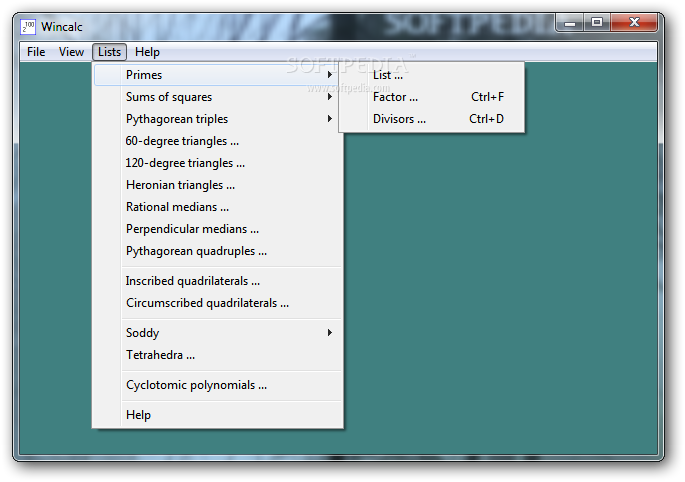Close the open Lists menu
Image resolution: width=685 pixels, height=482 pixels.
109,52
